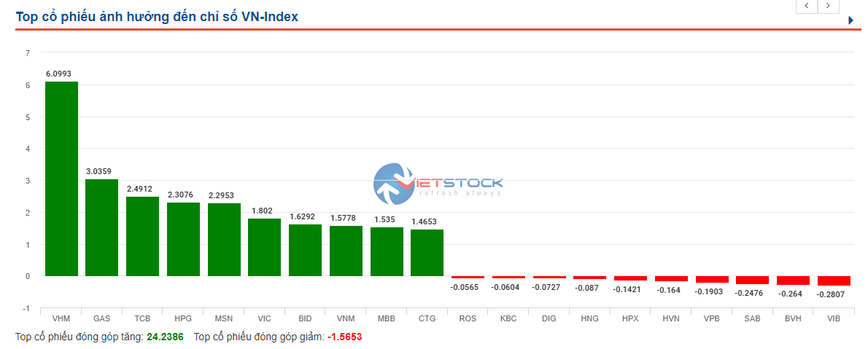868x349 pixels.
Task: Click the total gain value 24.2386
Action: 165,337
